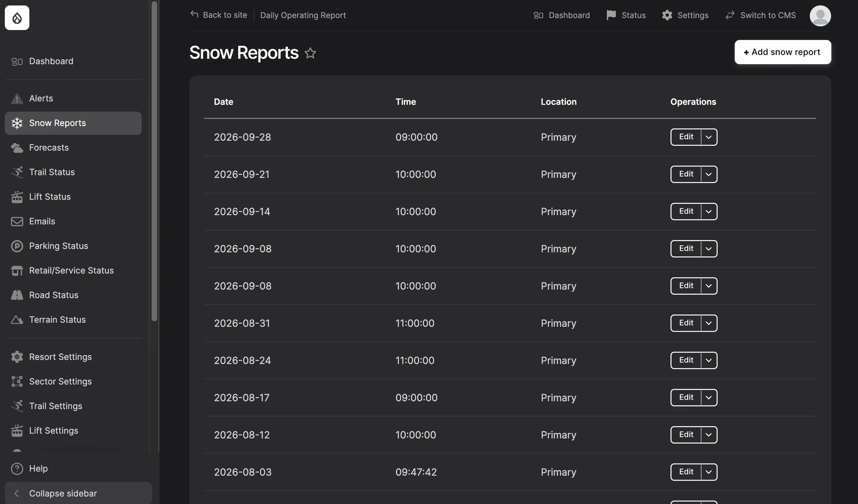
Task: Open the Help question mark icon
Action: (x=17, y=469)
